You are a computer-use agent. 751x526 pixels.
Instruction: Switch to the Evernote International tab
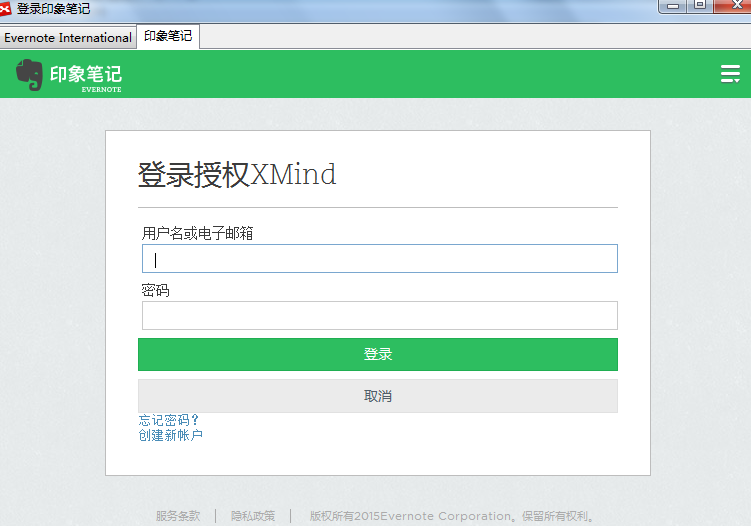pyautogui.click(x=68, y=38)
